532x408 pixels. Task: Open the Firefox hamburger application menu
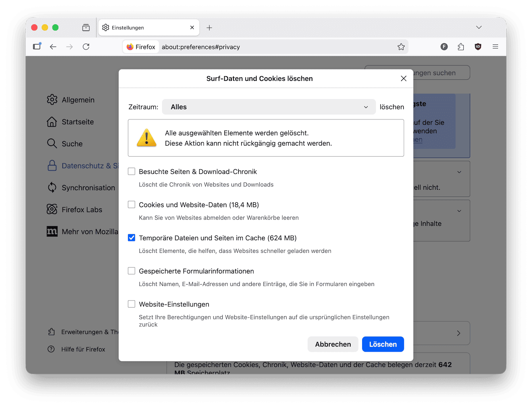coord(495,46)
